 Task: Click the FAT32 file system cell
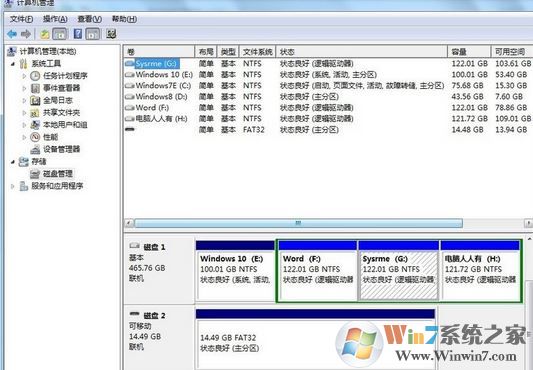tap(254, 130)
